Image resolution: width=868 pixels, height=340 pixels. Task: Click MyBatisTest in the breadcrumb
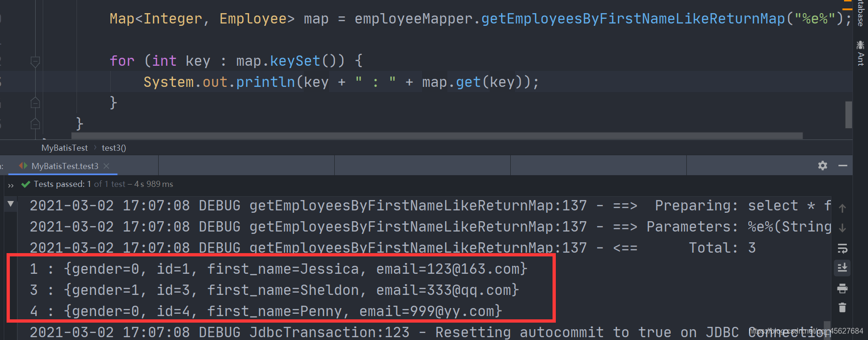64,147
